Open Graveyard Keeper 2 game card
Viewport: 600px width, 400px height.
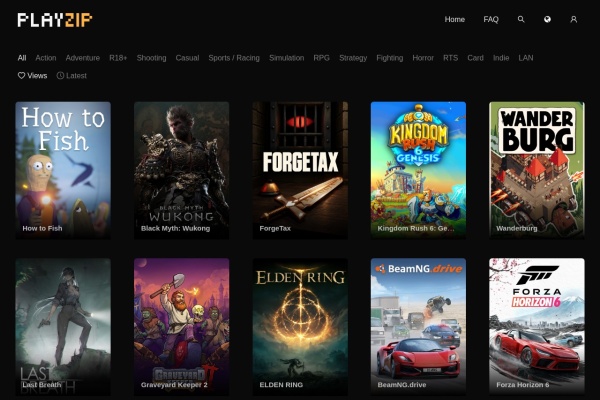click(x=182, y=327)
